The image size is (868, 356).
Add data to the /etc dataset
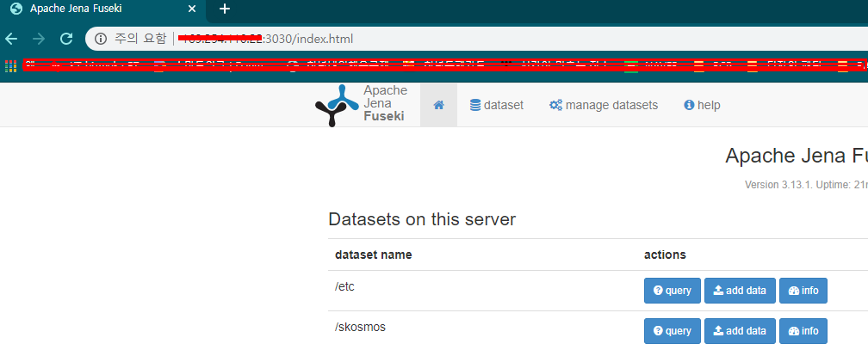coord(740,291)
